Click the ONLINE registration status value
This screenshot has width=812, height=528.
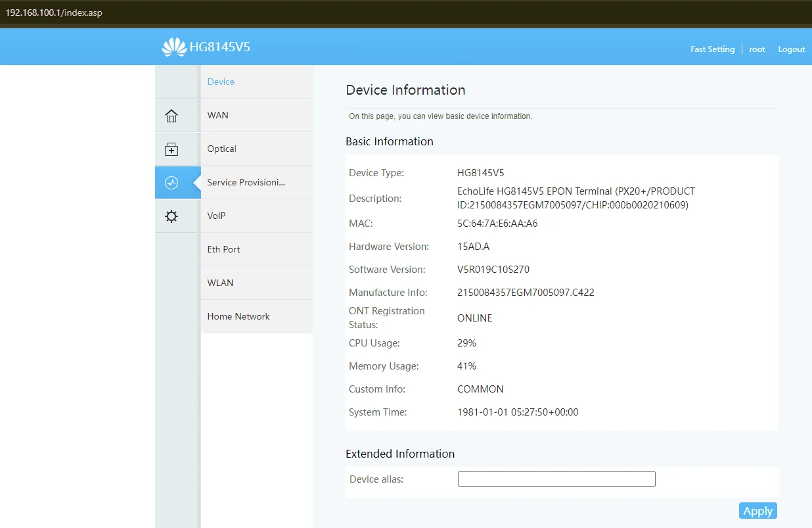coord(474,318)
